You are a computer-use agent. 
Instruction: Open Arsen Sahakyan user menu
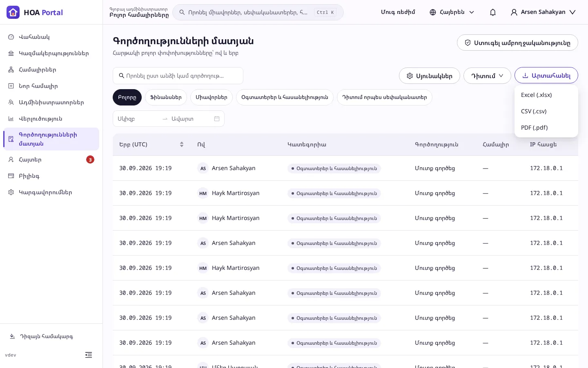pyautogui.click(x=543, y=12)
